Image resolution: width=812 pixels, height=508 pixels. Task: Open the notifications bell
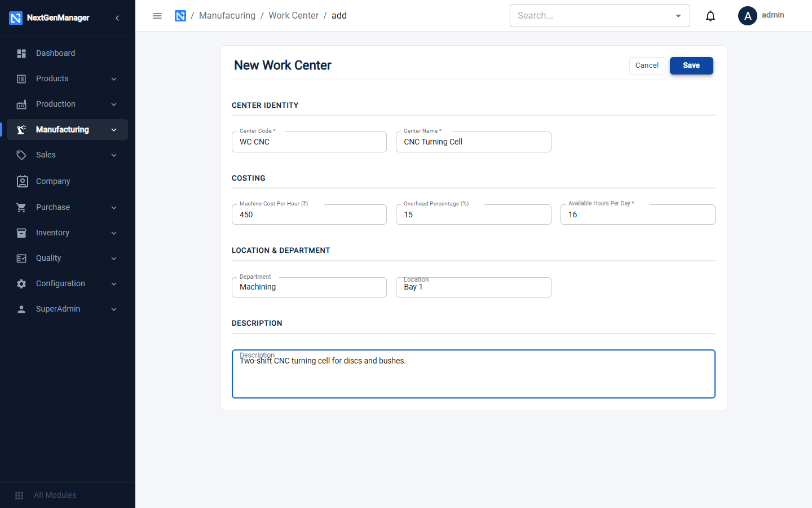click(710, 16)
